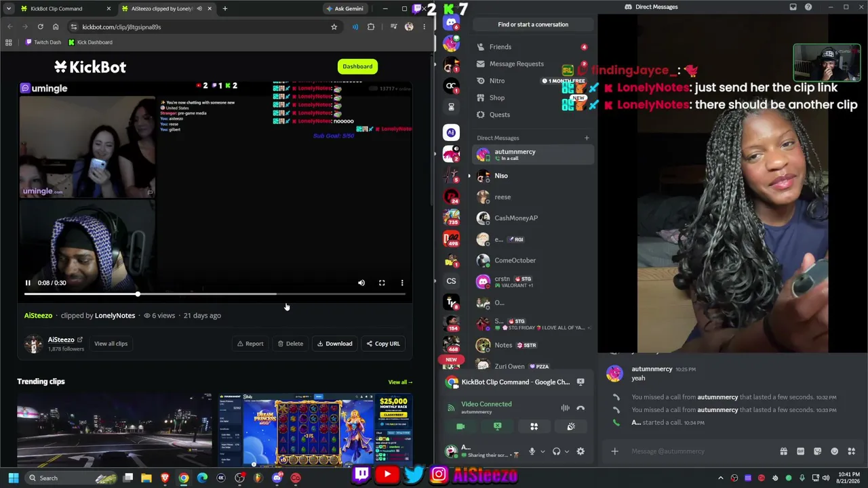Open Discord User Settings gear
This screenshot has height=488, width=868.
580,451
